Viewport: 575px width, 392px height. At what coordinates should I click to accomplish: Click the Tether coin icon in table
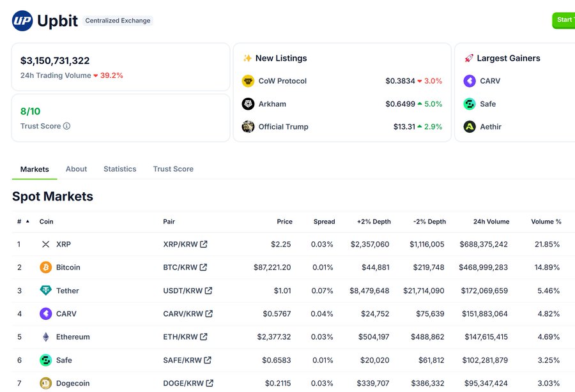click(x=45, y=290)
